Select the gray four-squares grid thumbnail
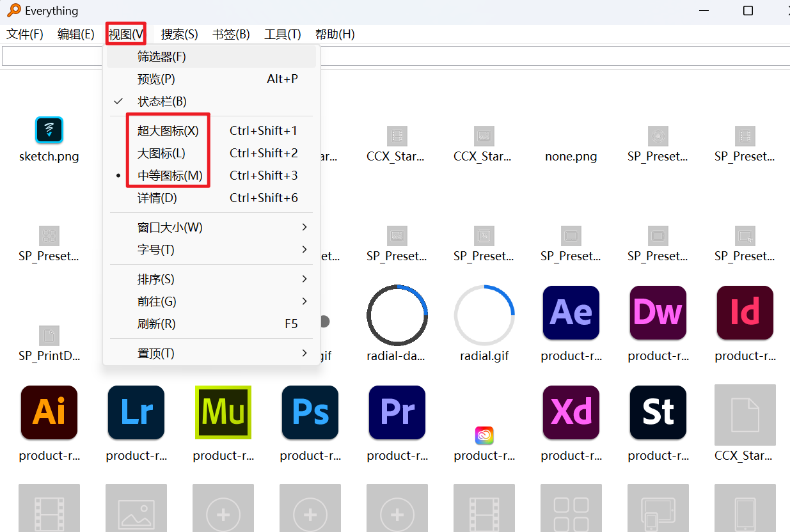This screenshot has width=790, height=532. [x=571, y=508]
